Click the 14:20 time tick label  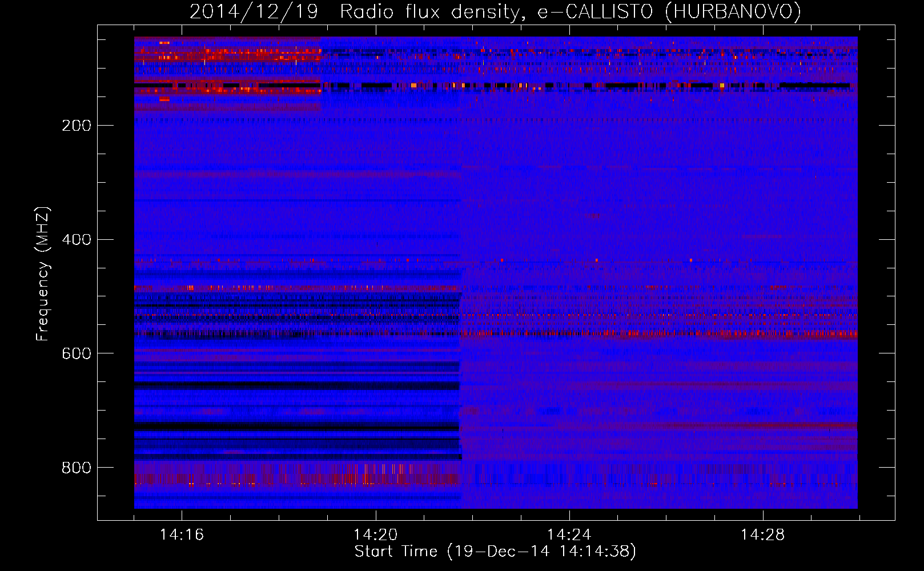pyautogui.click(x=375, y=534)
